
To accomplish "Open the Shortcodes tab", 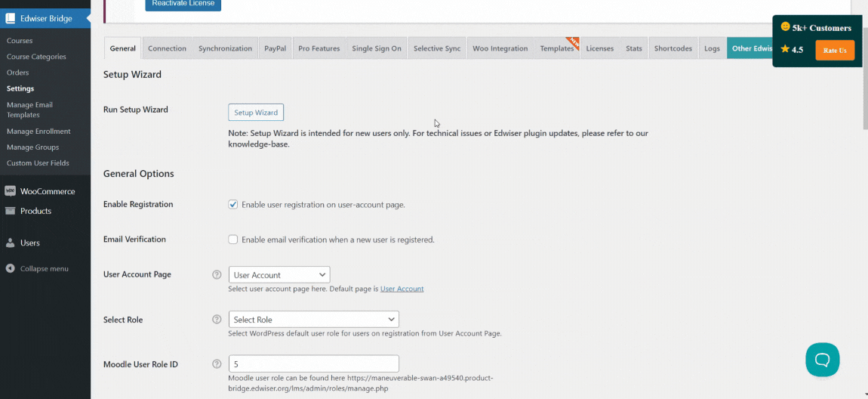I will tap(673, 48).
